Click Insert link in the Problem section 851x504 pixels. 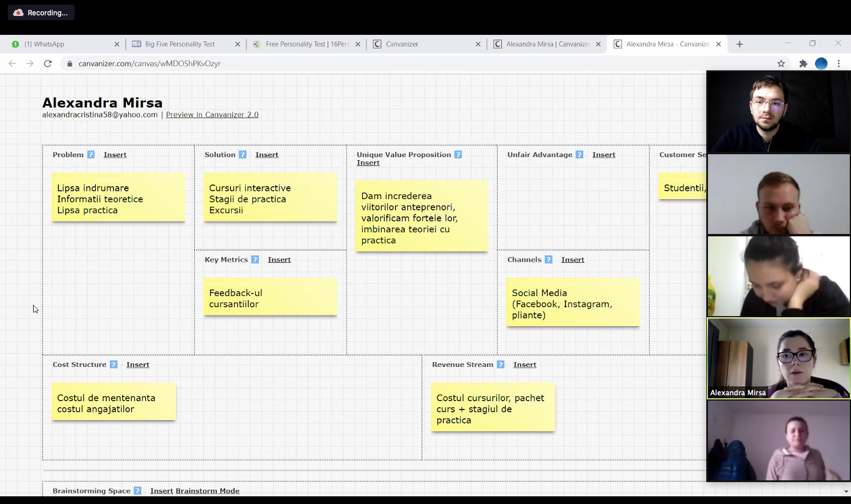click(x=115, y=155)
